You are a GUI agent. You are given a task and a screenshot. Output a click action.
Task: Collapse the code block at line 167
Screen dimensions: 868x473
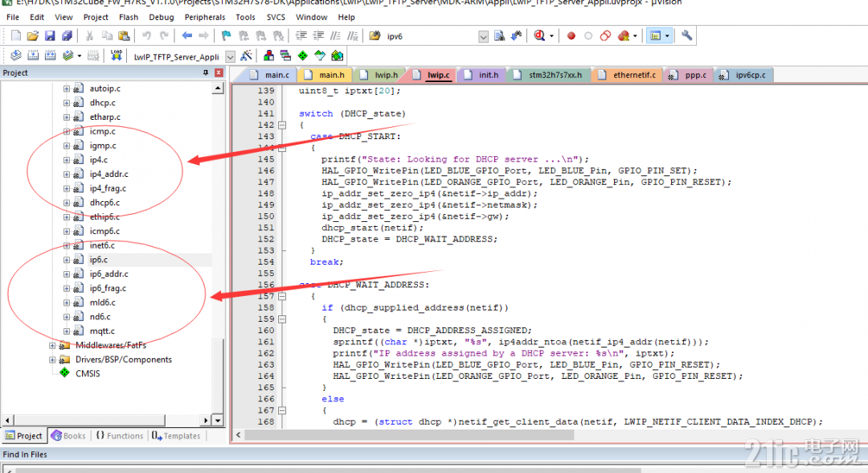click(x=282, y=410)
